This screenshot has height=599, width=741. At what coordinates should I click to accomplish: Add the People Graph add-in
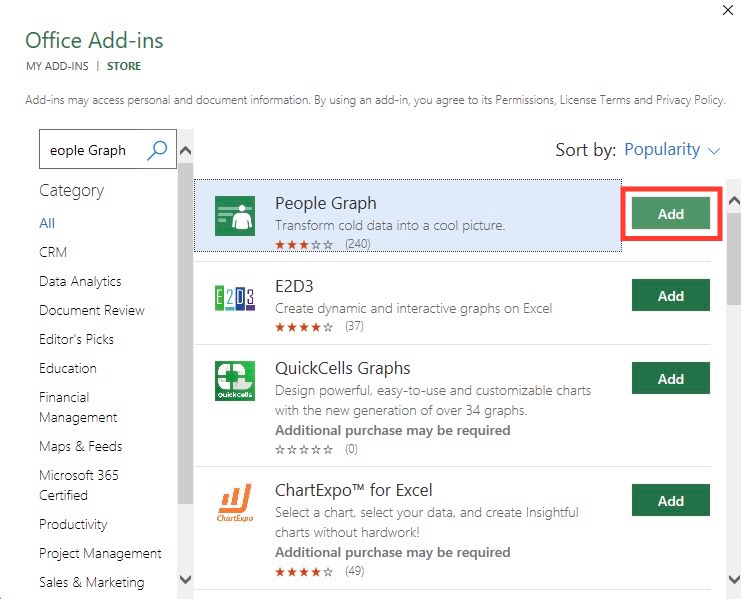(x=671, y=214)
